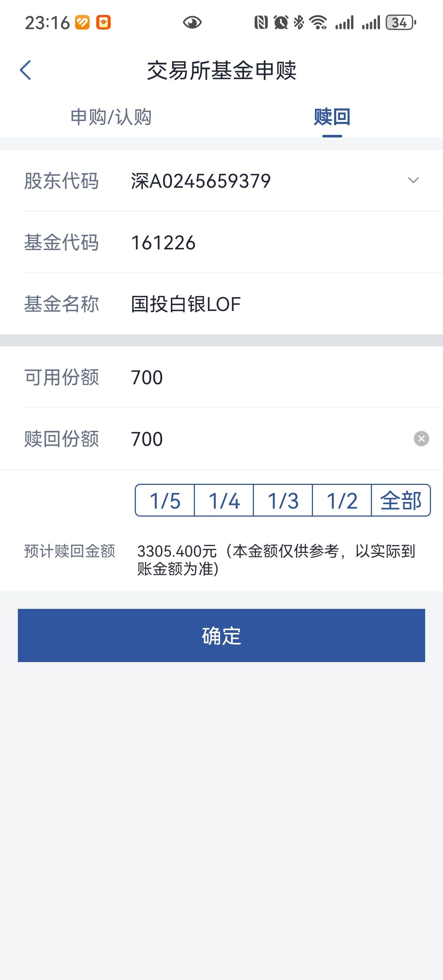Tap the alarm clock status icon
443x980 pixels.
coord(281,23)
